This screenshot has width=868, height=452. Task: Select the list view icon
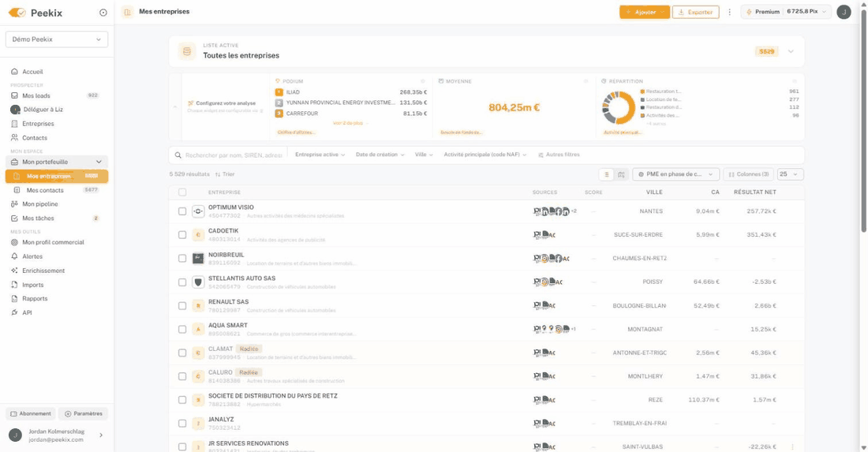(607, 174)
